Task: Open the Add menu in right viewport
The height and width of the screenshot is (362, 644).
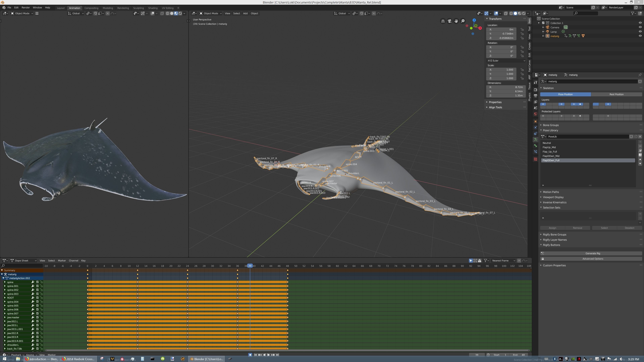Action: click(245, 13)
